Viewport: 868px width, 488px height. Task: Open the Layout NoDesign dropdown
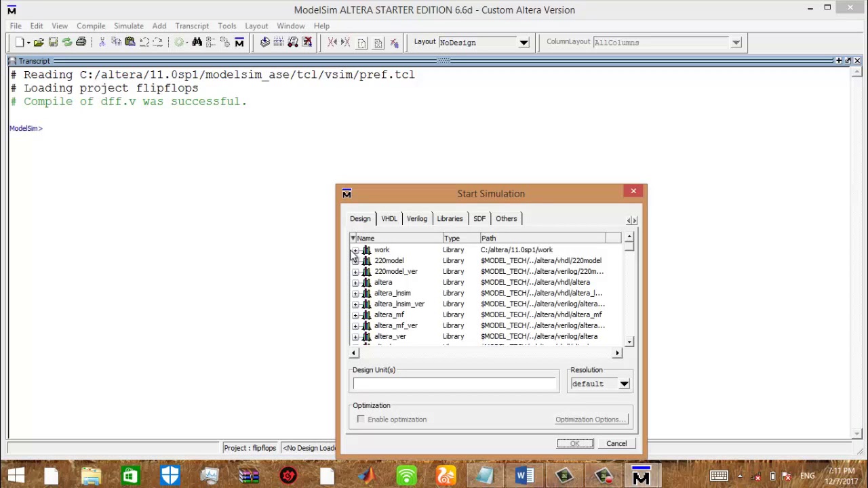(524, 43)
